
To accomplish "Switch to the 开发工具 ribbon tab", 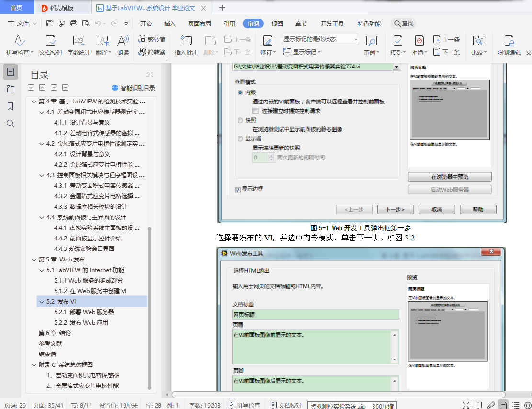I will point(332,23).
